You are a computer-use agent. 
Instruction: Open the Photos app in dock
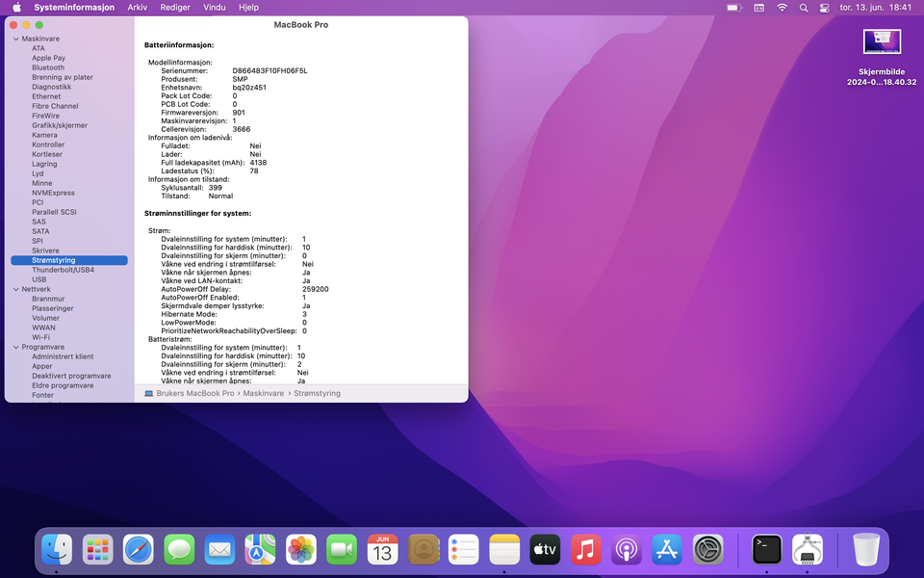coord(301,550)
